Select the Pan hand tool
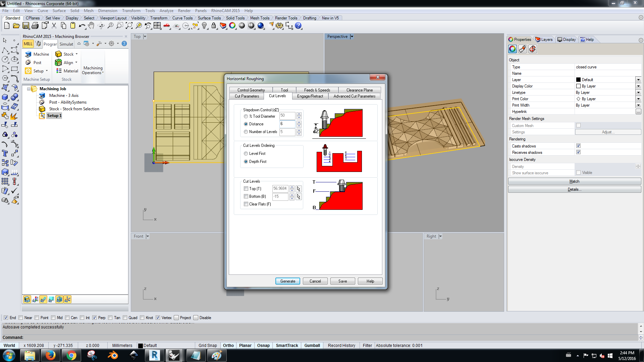Screen dimensions: 644x362 coord(91,25)
